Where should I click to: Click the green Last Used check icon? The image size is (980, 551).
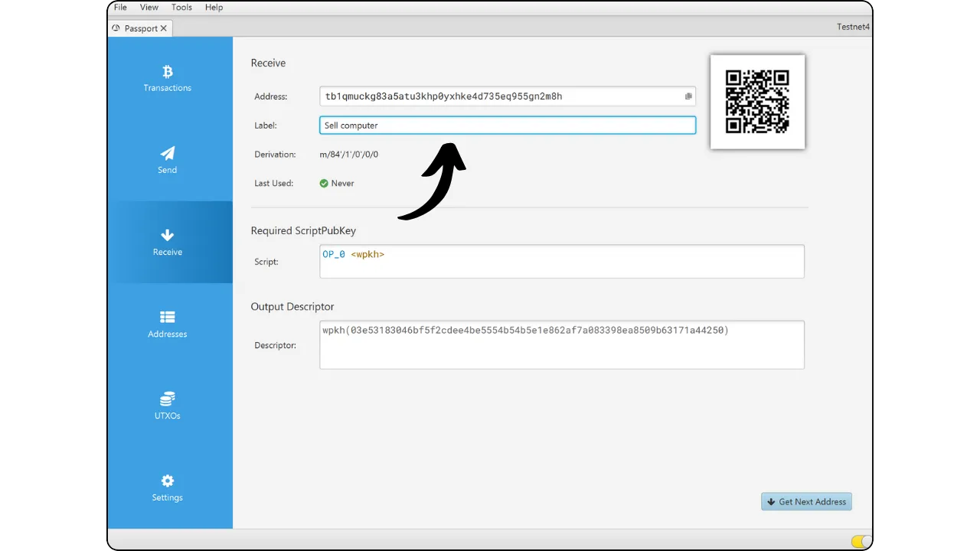point(324,184)
